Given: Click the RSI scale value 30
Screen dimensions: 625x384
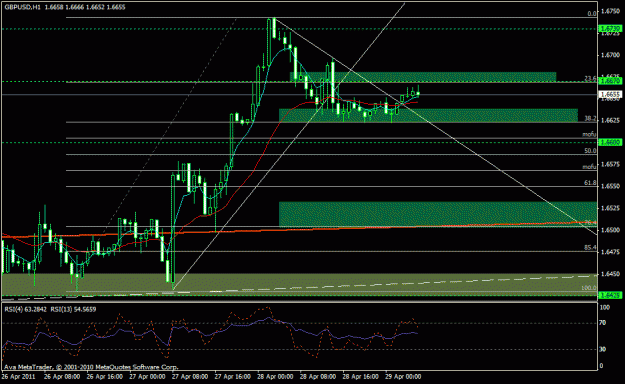Looking at the screenshot, I should click(x=603, y=349).
